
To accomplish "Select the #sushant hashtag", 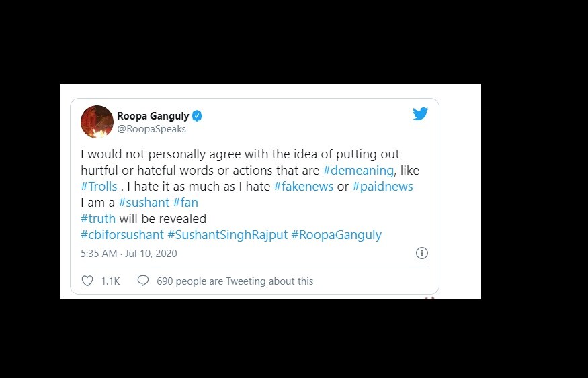I will click(144, 202).
